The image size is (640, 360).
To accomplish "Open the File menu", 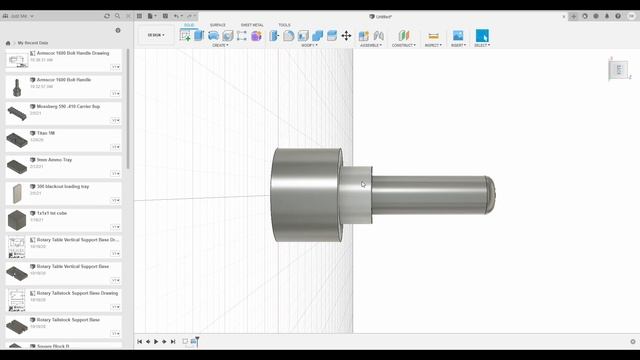I will pos(151,16).
